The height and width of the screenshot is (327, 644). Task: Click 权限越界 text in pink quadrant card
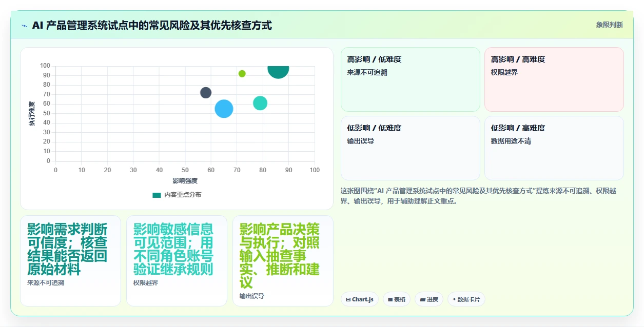point(504,72)
